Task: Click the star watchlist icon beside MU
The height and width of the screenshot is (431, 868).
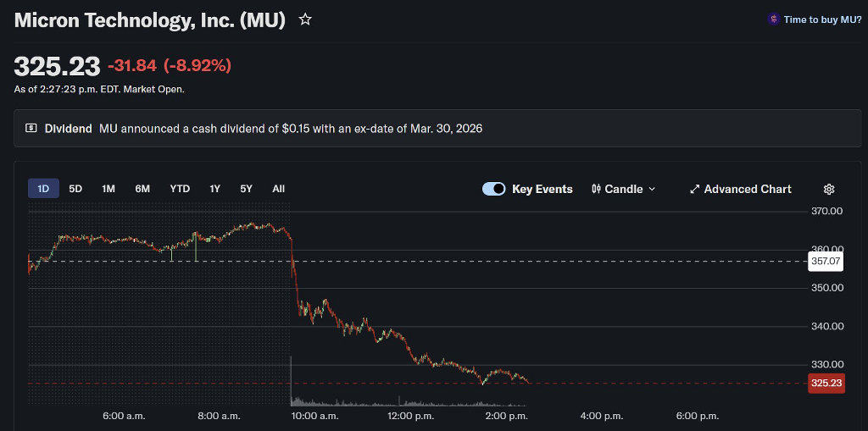Action: coord(305,19)
